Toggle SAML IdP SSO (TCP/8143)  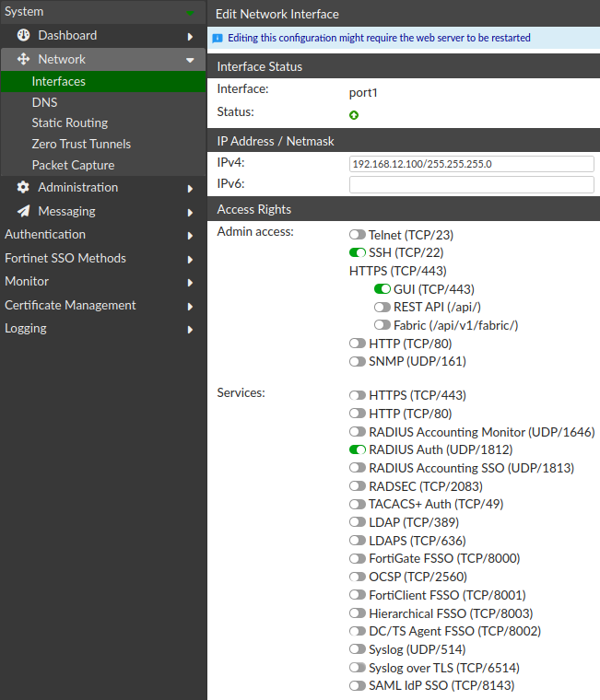point(358,685)
